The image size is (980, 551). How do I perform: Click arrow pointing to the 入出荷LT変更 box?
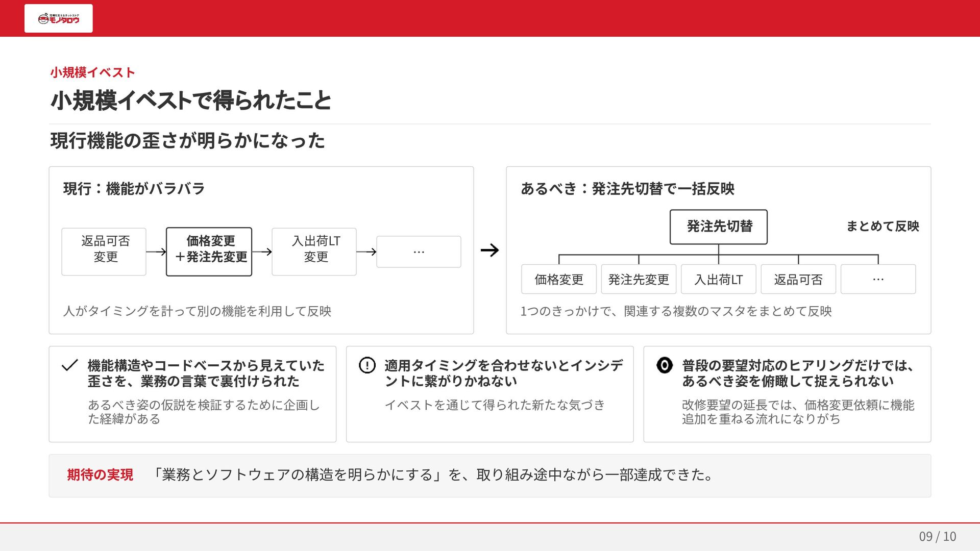tap(262, 252)
